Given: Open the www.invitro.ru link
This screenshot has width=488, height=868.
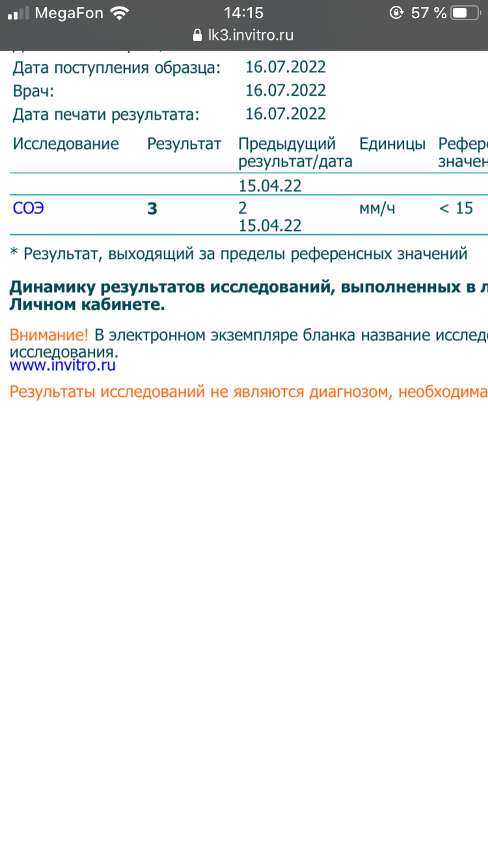Looking at the screenshot, I should click(62, 365).
